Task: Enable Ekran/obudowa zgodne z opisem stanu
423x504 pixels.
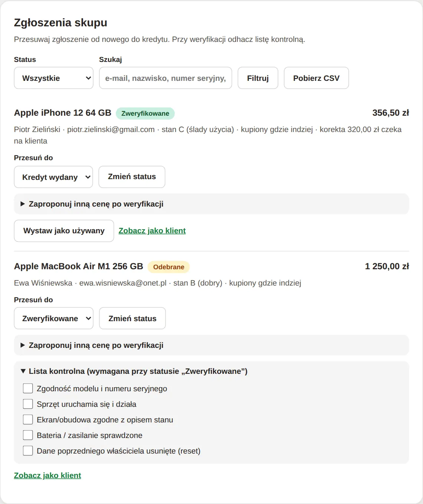Action: pos(28,419)
